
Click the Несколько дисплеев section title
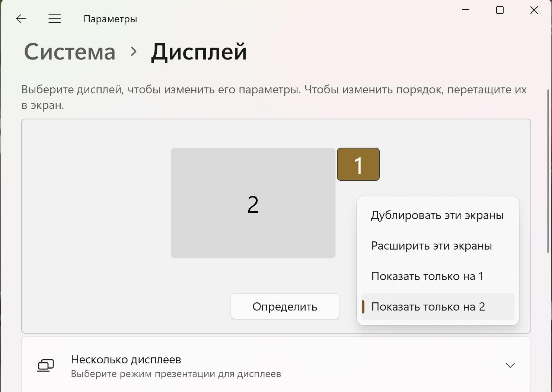(126, 360)
